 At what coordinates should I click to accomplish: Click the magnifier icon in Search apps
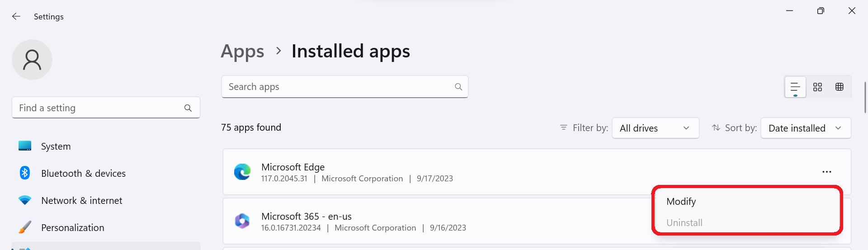tap(458, 87)
